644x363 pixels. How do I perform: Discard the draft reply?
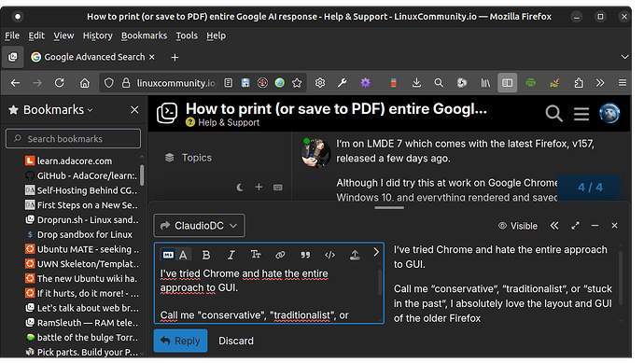(x=236, y=342)
